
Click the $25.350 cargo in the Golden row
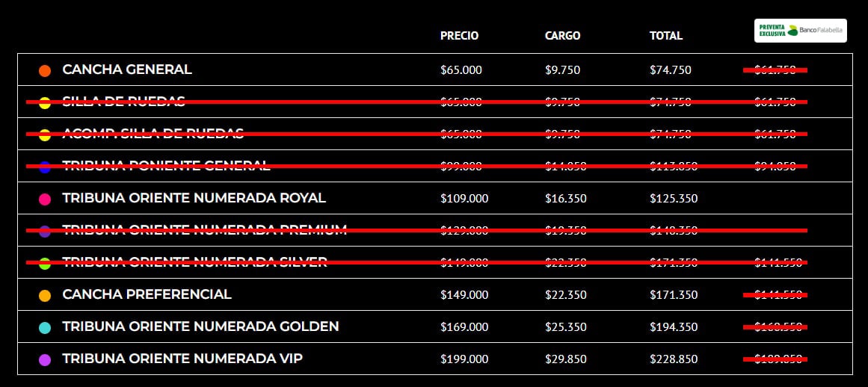point(565,327)
